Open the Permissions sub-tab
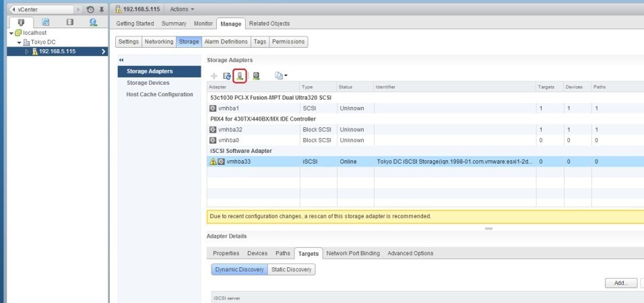Image resolution: width=644 pixels, height=303 pixels. tap(288, 42)
